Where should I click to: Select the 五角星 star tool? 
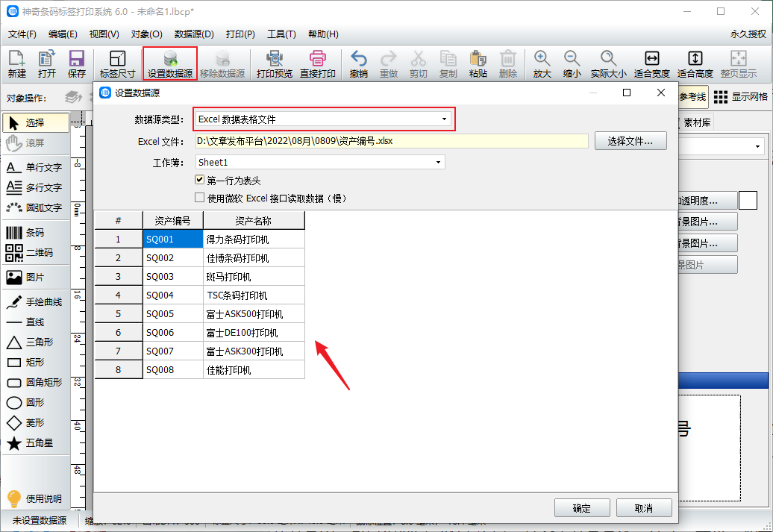pyautogui.click(x=36, y=442)
